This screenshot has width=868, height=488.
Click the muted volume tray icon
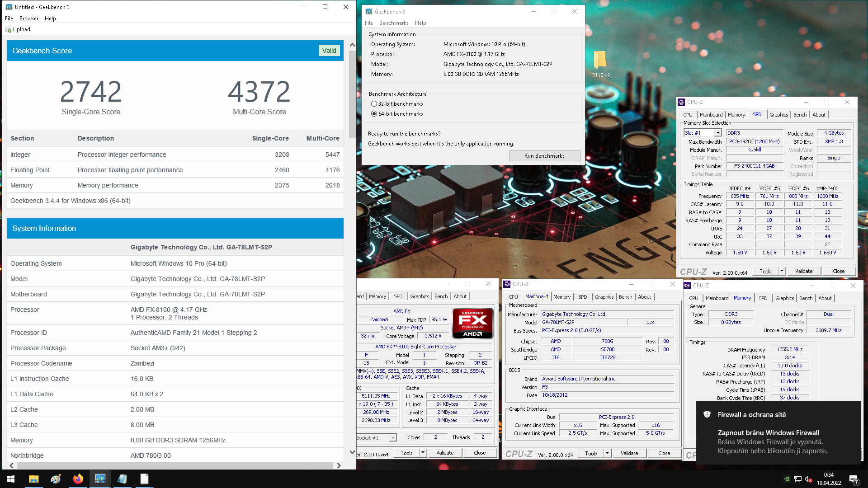click(809, 479)
